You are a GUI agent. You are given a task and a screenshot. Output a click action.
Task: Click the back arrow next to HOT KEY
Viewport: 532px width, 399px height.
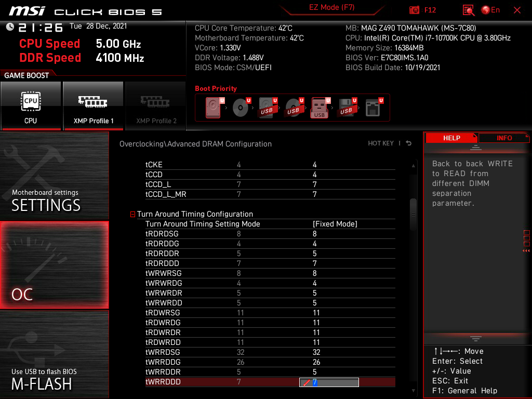click(x=409, y=143)
